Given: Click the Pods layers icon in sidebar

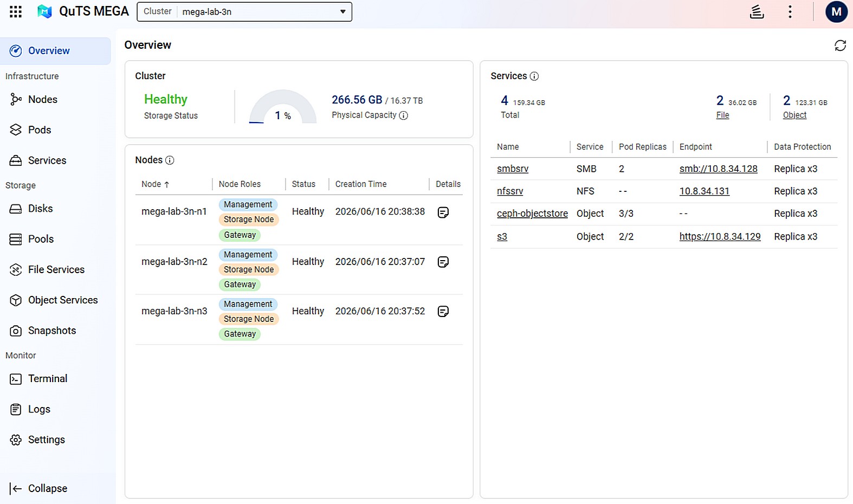Looking at the screenshot, I should 16,130.
